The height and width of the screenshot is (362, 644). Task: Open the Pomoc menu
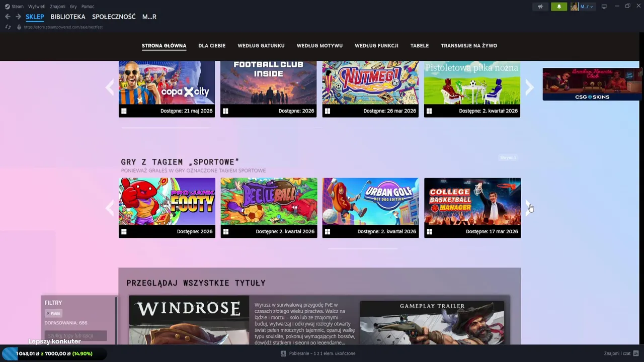tap(88, 7)
